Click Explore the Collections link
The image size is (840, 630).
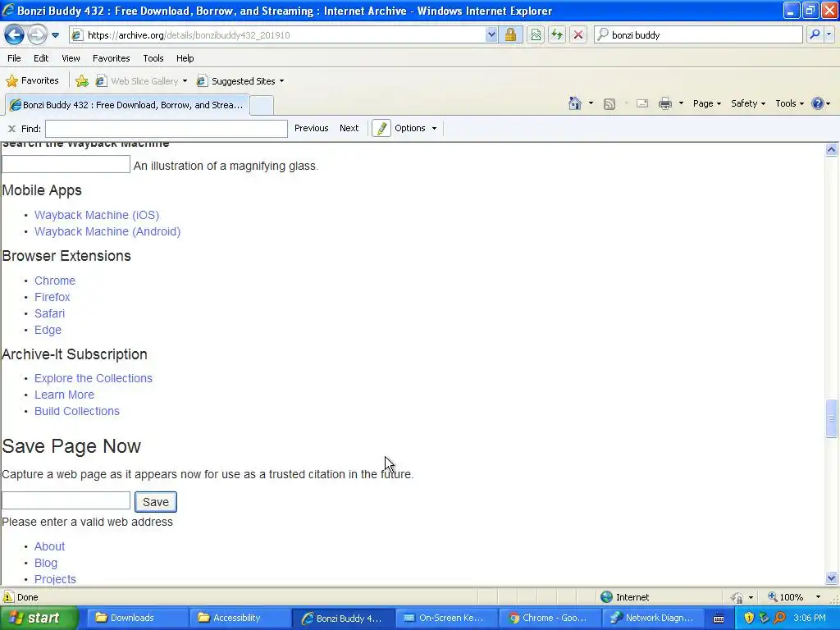94,378
